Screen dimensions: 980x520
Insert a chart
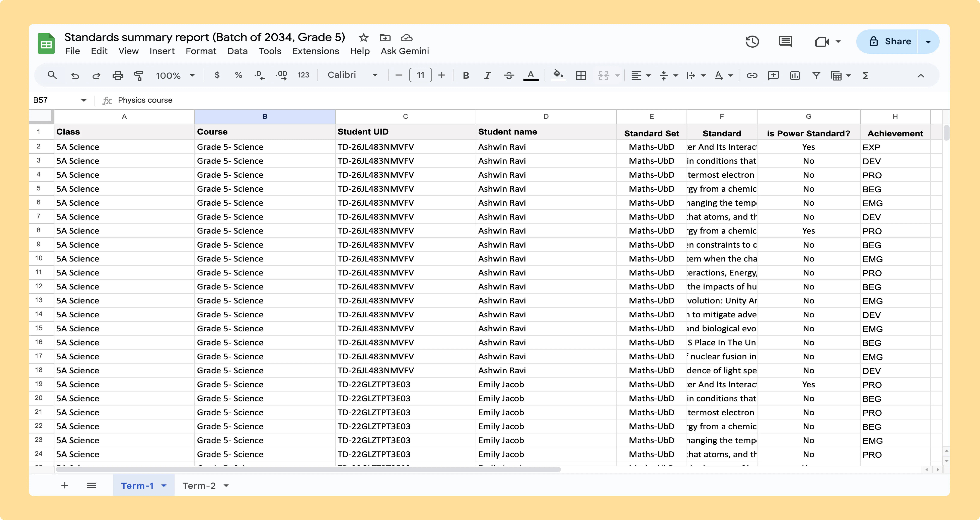(x=795, y=75)
